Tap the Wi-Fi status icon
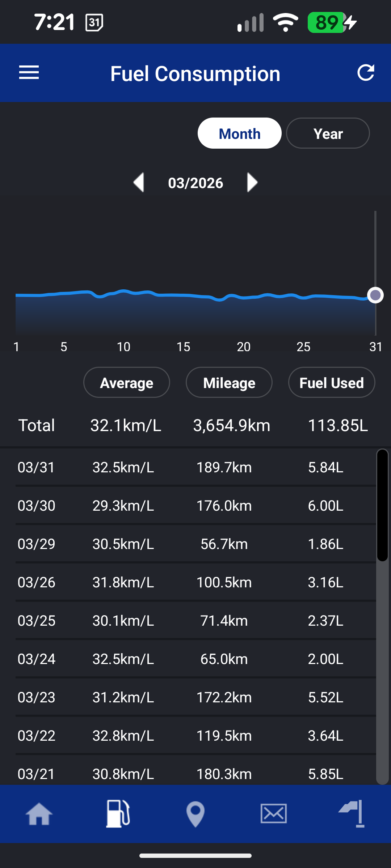Viewport: 391px width, 868px height. (286, 22)
